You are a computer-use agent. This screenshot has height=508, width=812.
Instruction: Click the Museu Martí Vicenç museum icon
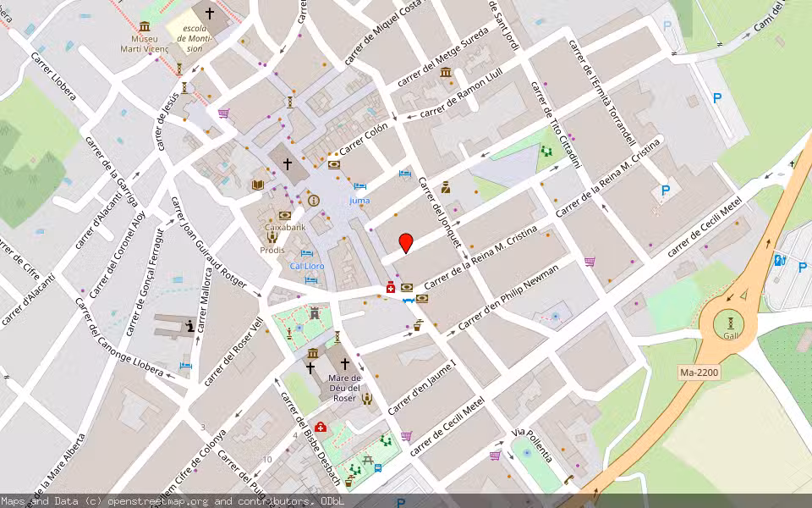tap(145, 26)
